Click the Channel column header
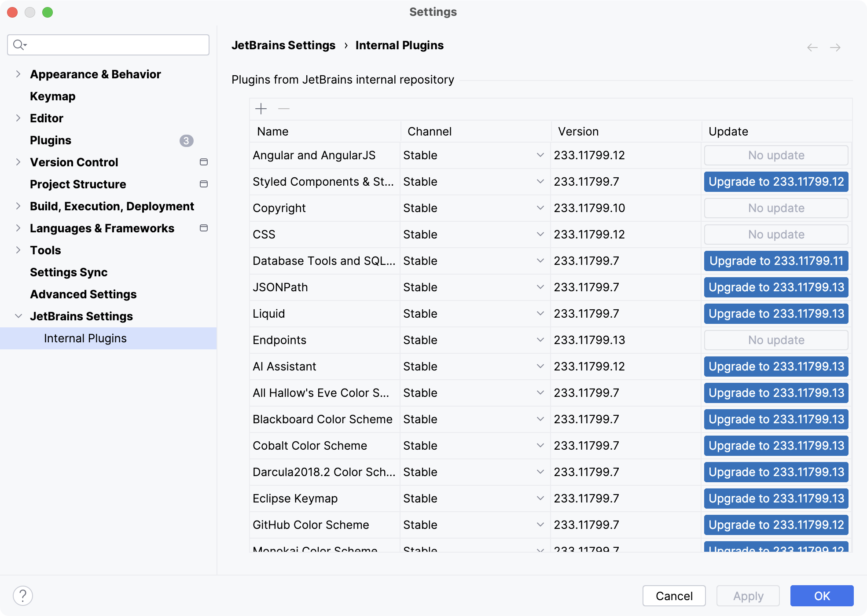This screenshot has height=616, width=867. [x=476, y=132]
